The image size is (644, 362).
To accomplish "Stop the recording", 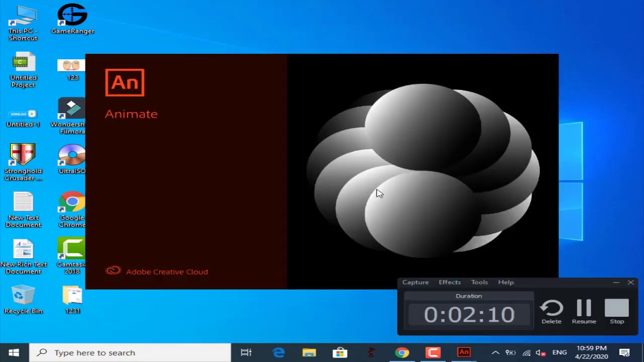I will (617, 312).
